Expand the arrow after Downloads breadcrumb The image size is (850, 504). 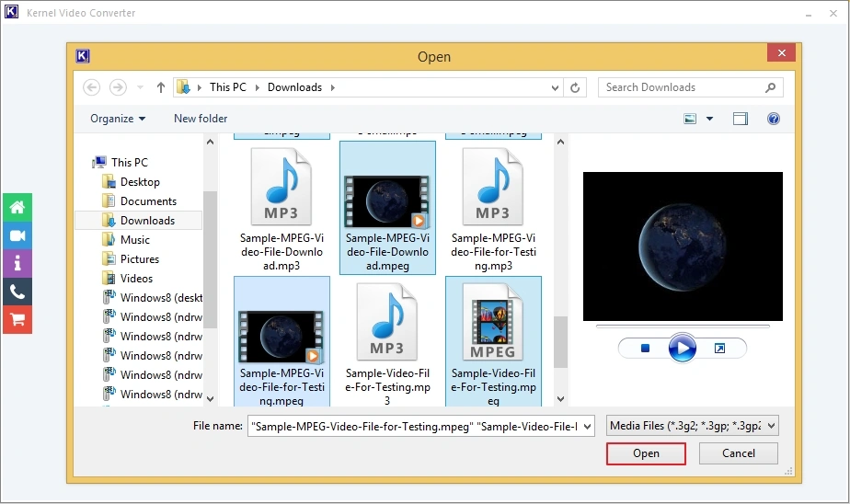[x=332, y=87]
